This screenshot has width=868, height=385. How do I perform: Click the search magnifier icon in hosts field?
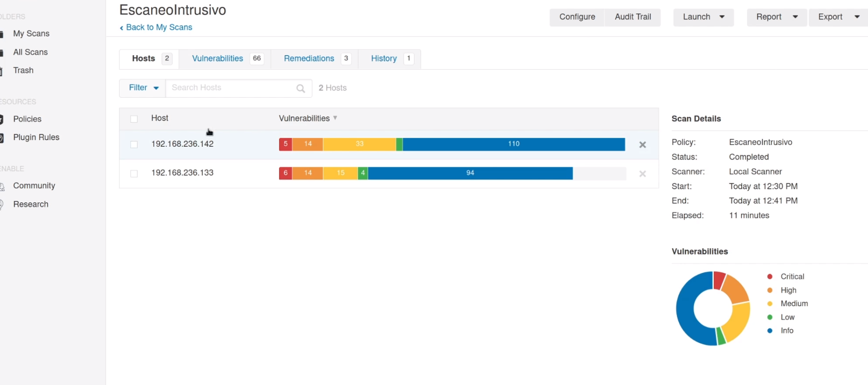coord(301,88)
